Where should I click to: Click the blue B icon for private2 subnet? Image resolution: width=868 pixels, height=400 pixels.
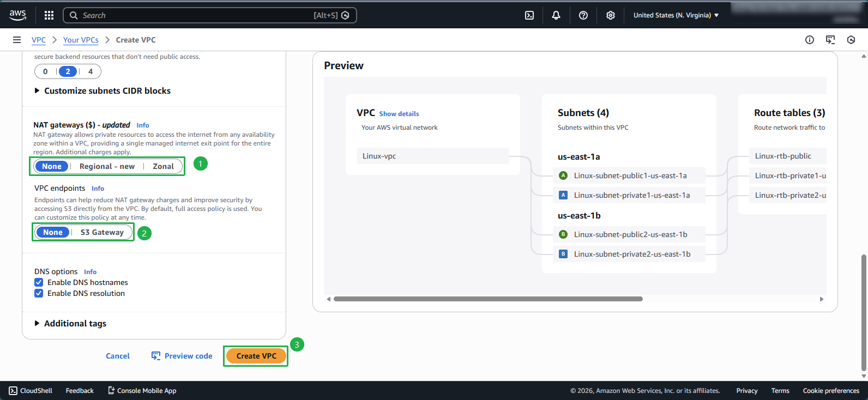pos(564,254)
